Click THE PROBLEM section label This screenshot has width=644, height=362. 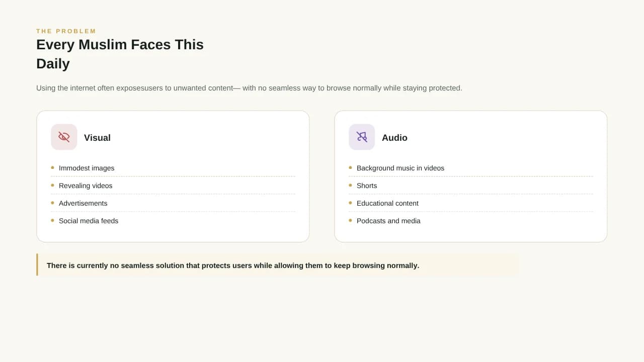tap(66, 31)
